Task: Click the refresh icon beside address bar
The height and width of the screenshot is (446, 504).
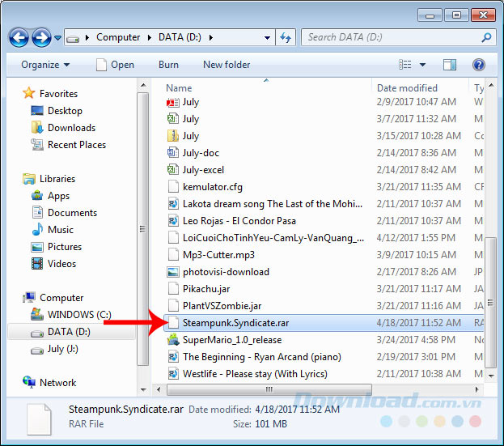Action: pos(286,37)
